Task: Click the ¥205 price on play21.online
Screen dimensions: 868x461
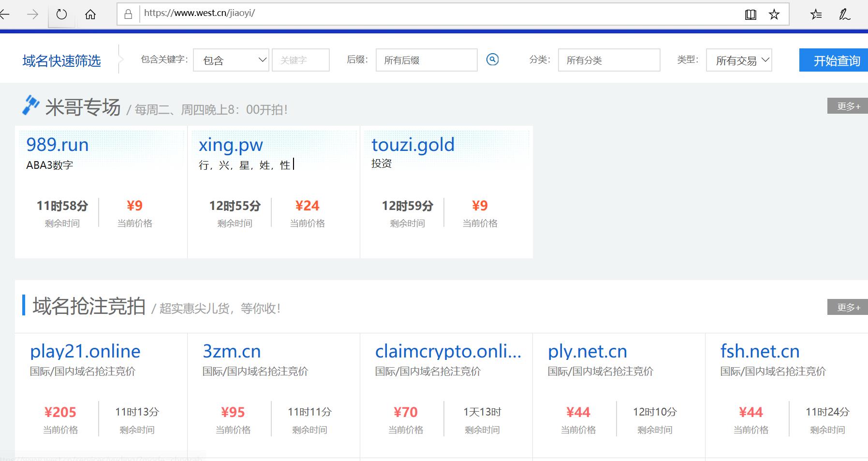Action: (60, 412)
